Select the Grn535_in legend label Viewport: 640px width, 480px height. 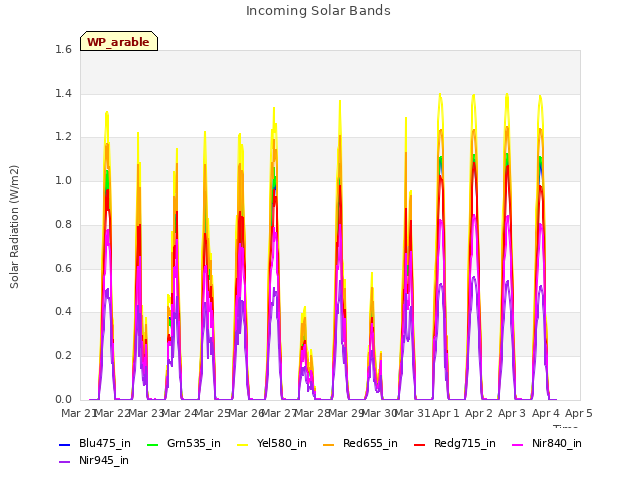tap(194, 443)
